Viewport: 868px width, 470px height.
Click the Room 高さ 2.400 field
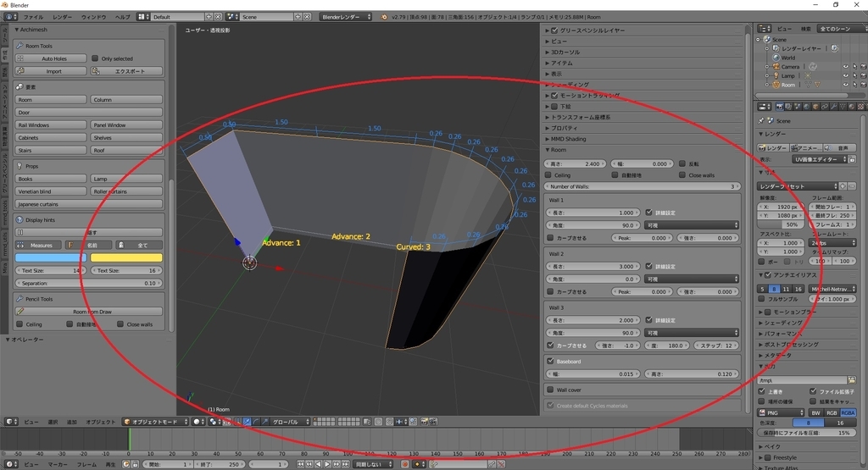[x=576, y=164]
